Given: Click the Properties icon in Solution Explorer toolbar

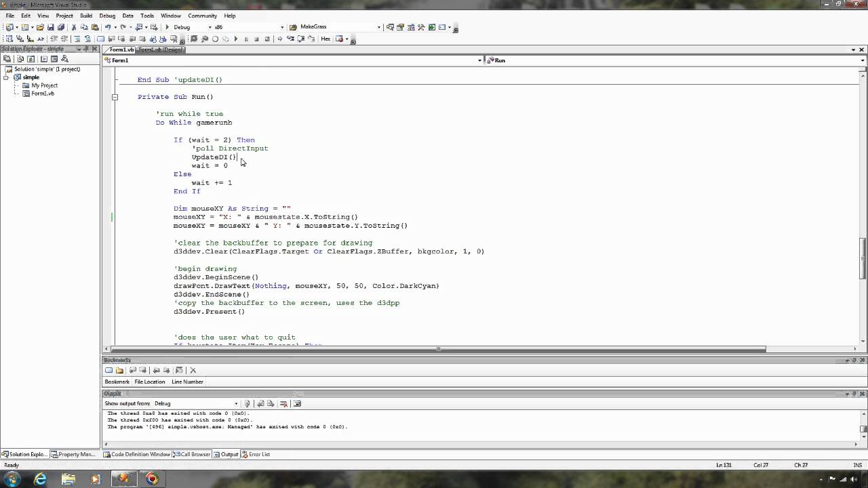Looking at the screenshot, I should click(7, 59).
